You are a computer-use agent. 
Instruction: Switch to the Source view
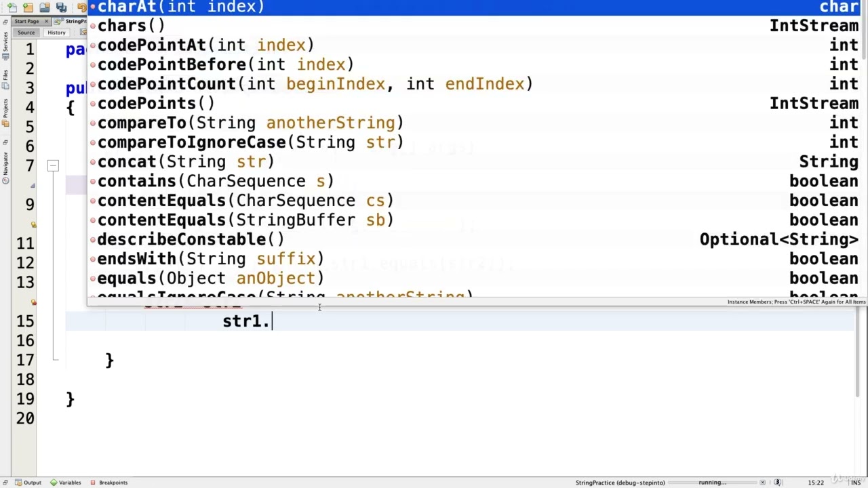pyautogui.click(x=26, y=33)
